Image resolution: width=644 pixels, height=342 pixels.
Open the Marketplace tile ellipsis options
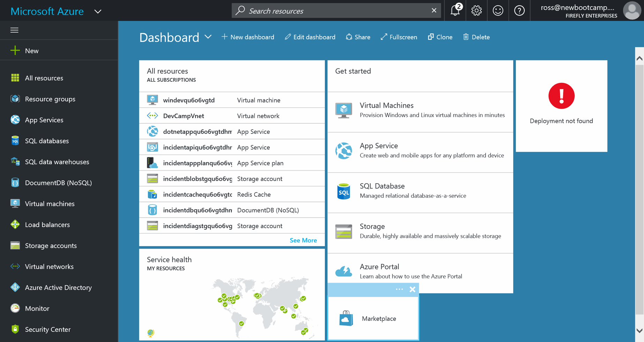[399, 289]
